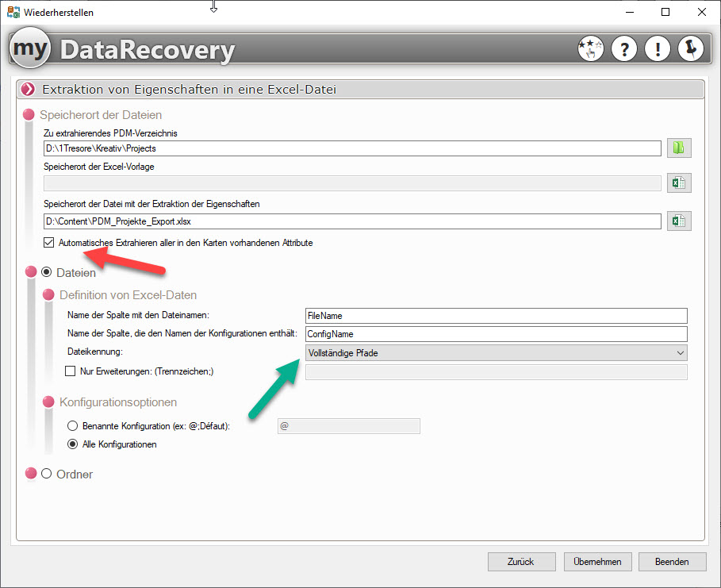This screenshot has height=588, width=721.
Task: Click the red arrow icon beside Extraktion title
Action: pyautogui.click(x=28, y=89)
